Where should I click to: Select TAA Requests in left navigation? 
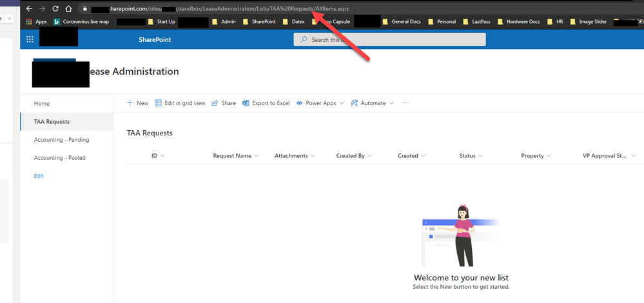tap(67, 122)
